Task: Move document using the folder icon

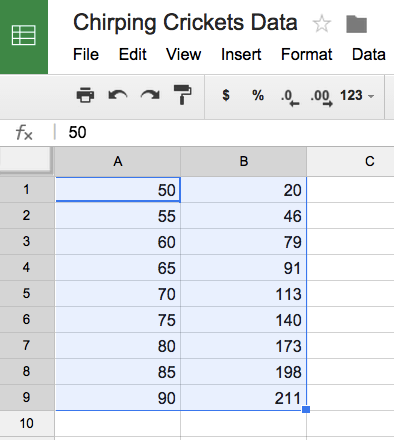Action: click(x=356, y=24)
